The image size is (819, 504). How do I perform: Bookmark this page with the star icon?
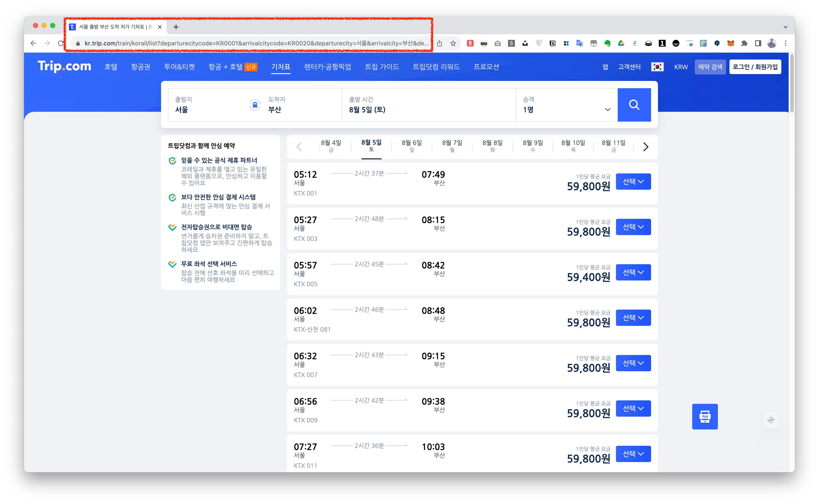tap(453, 43)
